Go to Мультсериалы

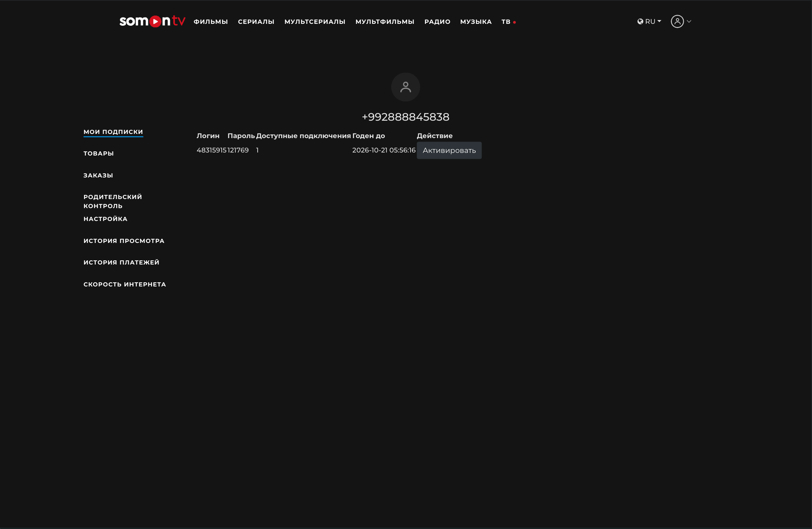(315, 22)
